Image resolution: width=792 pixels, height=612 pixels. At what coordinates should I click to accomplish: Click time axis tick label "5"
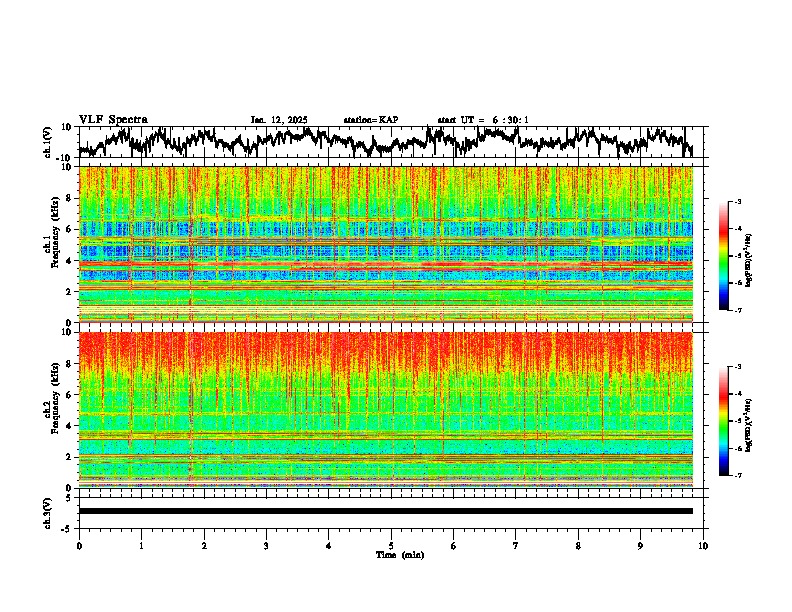click(391, 546)
